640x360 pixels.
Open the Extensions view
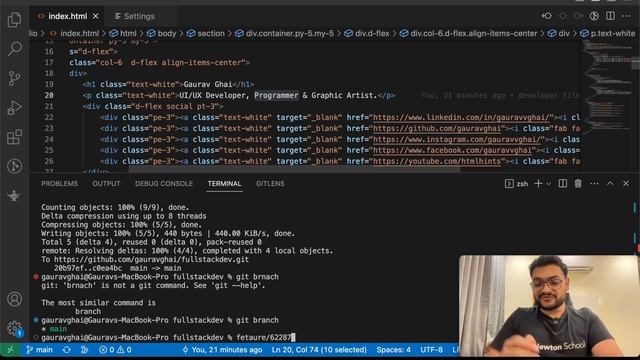point(14,137)
